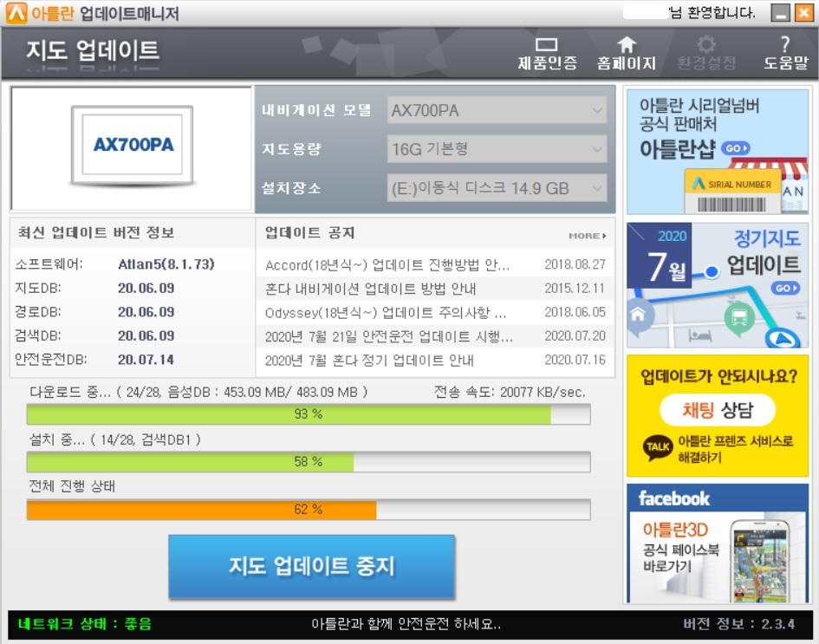Click the 2020 7월 date badge

pyautogui.click(x=660, y=256)
